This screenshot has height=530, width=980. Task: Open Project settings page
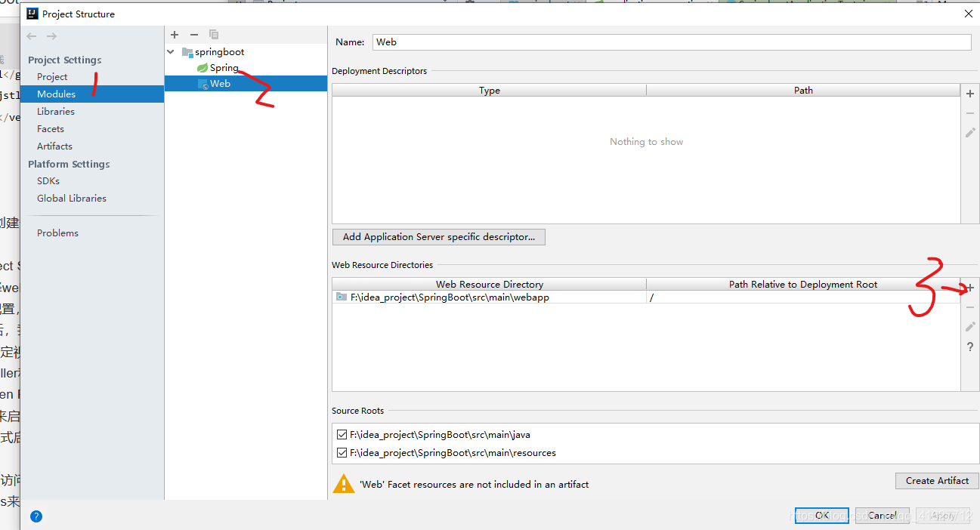(52, 77)
